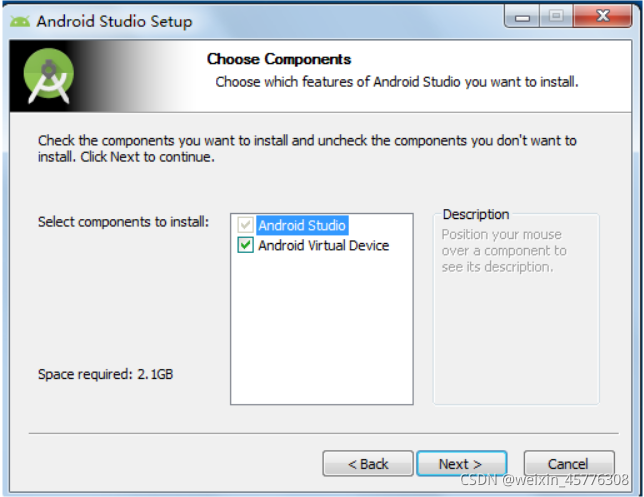Select the Android Virtual Device list item
The height and width of the screenshot is (497, 644).
323,245
